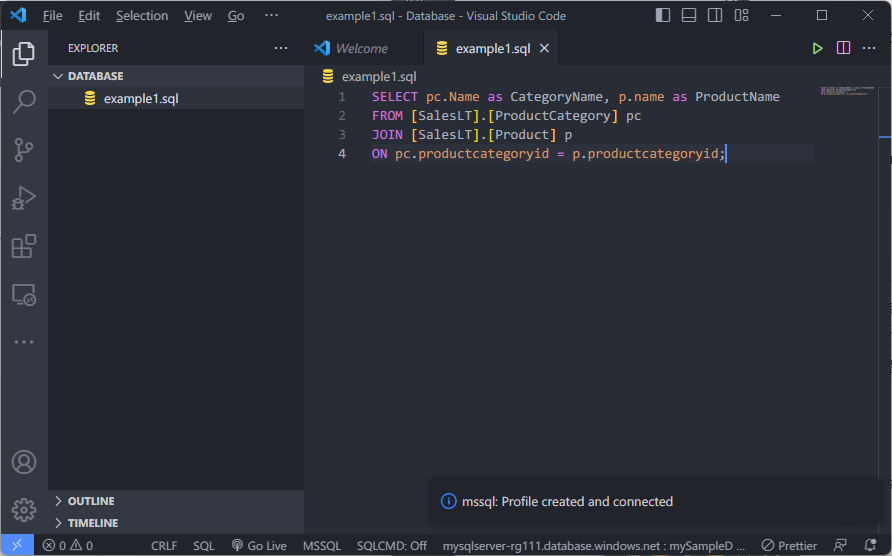The image size is (892, 556).
Task: Click line number 4 in gutter
Action: 342,154
